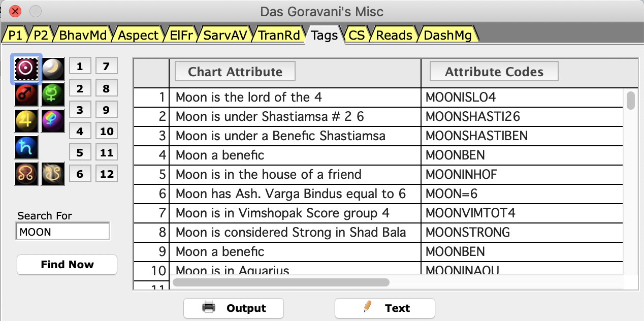Click the green Mercury symbol icon
Image resolution: width=644 pixels, height=321 pixels.
tap(53, 94)
